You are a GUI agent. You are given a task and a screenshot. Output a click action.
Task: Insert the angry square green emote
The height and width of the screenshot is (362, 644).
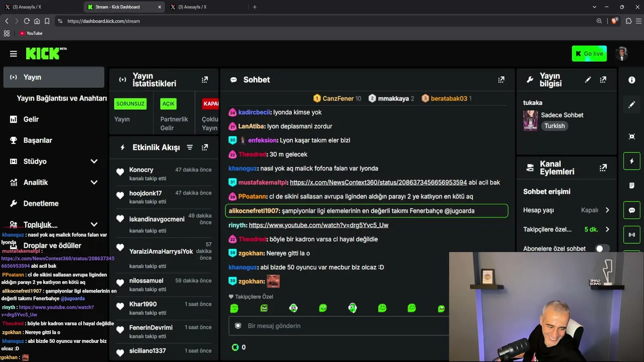(x=264, y=308)
